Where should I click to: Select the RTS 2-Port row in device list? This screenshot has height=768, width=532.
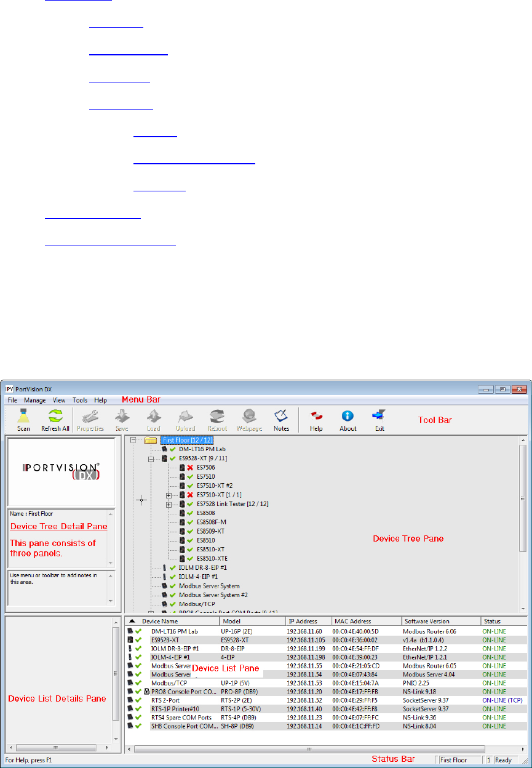pyautogui.click(x=326, y=700)
